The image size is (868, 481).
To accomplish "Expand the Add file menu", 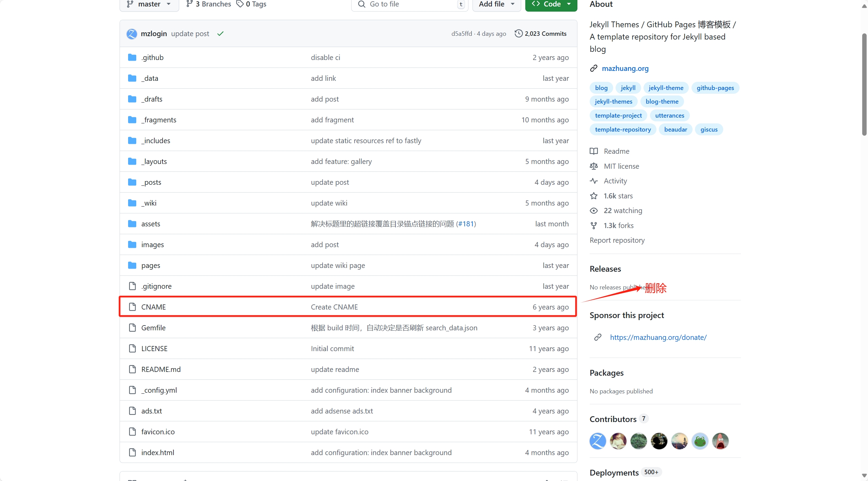I will point(496,4).
